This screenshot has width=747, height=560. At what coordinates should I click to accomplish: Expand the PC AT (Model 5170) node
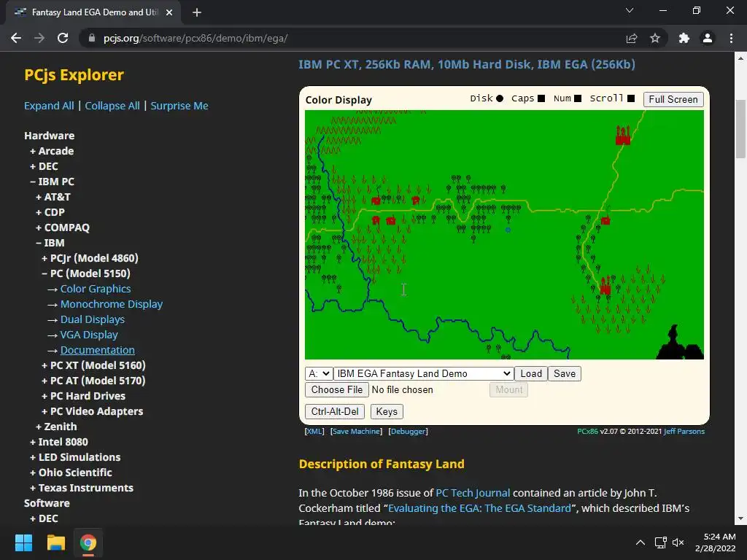tap(93, 381)
